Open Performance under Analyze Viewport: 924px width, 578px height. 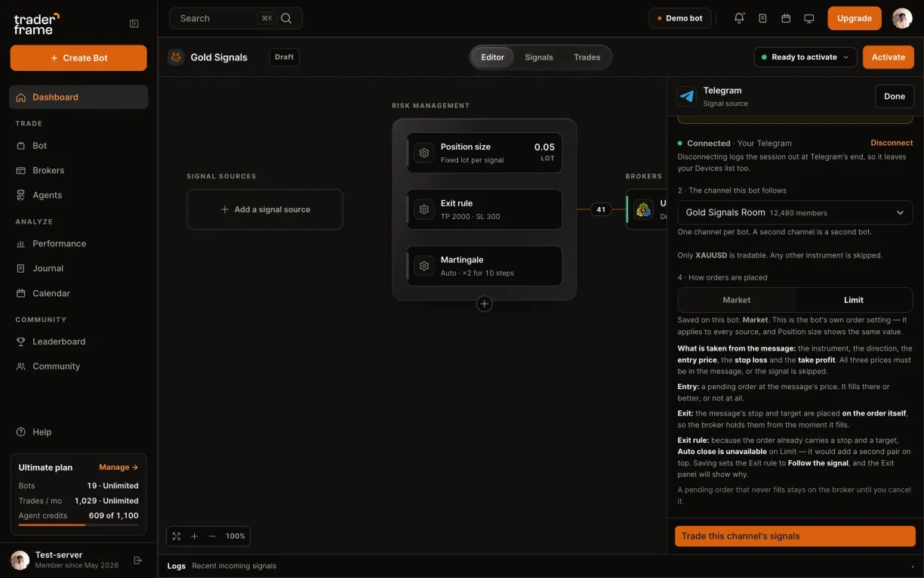79,244
